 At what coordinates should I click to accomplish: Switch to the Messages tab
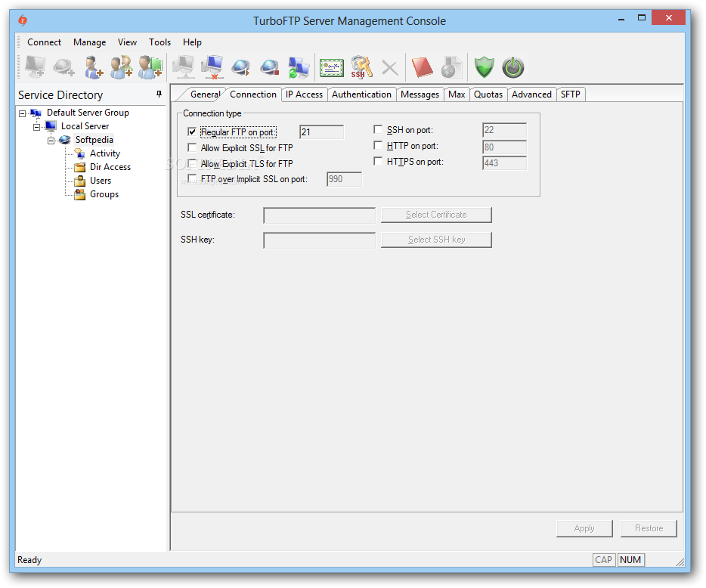(x=420, y=94)
